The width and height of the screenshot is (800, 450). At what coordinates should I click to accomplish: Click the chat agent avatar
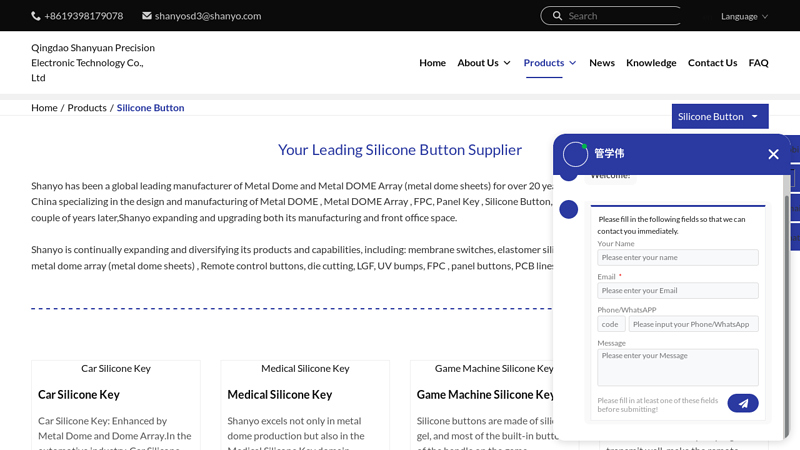(575, 154)
